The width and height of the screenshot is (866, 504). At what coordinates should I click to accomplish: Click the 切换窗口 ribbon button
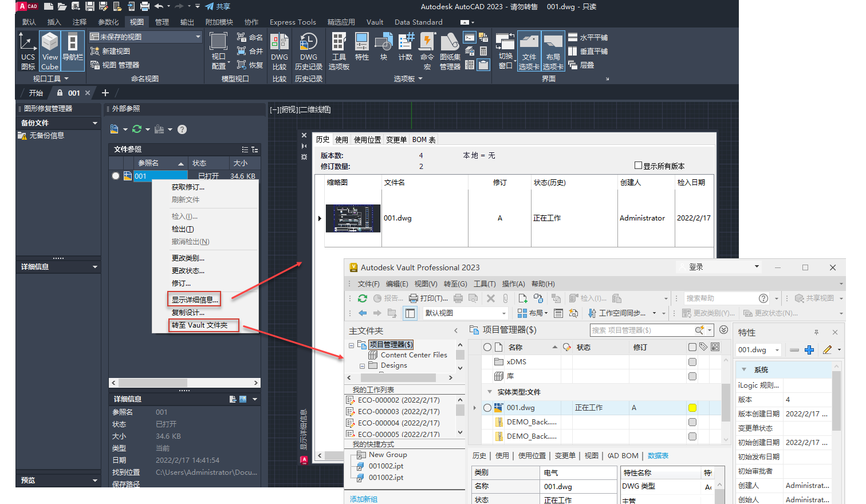coord(505,51)
